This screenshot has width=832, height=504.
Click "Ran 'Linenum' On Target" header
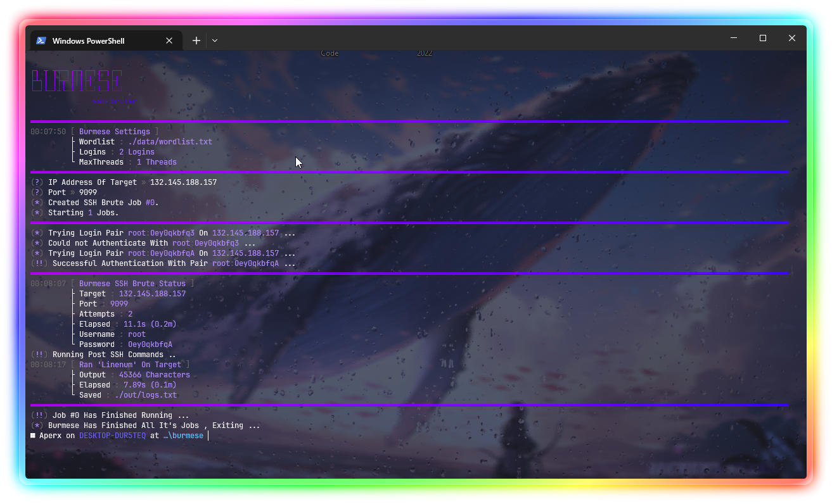click(130, 365)
